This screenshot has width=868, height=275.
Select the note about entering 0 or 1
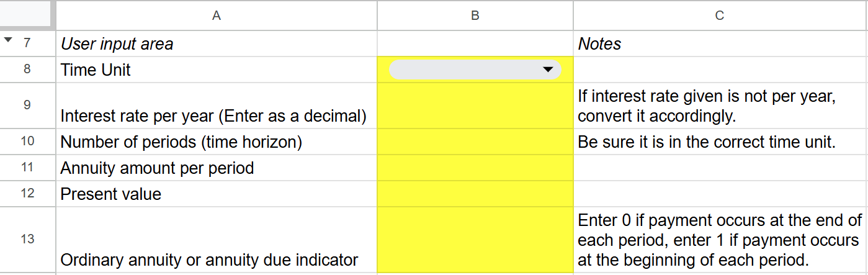(x=720, y=240)
